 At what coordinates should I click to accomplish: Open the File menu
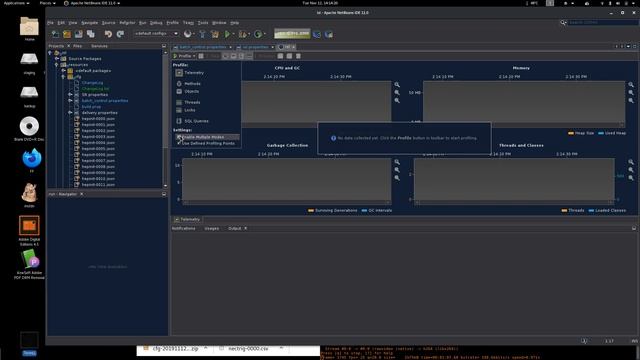click(50, 23)
